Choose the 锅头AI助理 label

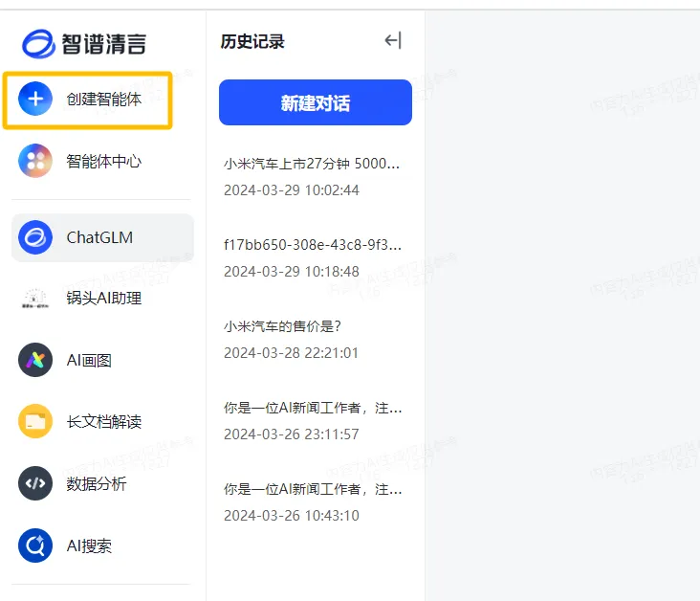click(104, 298)
